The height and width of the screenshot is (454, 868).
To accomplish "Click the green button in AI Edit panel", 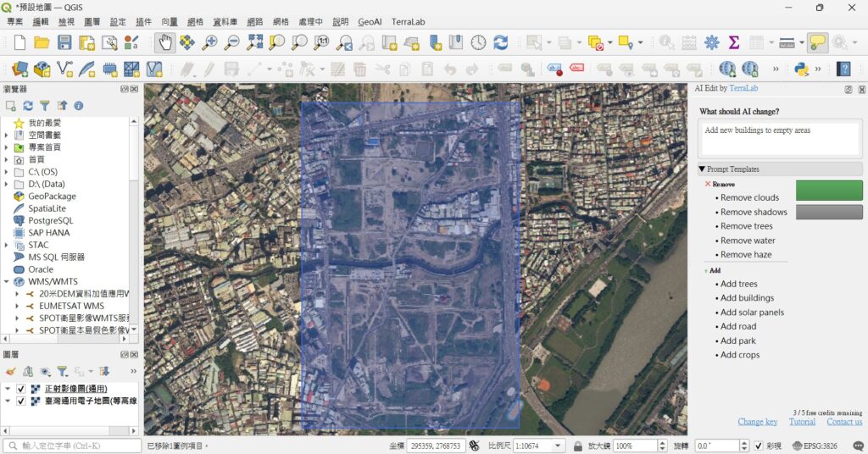I will pyautogui.click(x=829, y=191).
